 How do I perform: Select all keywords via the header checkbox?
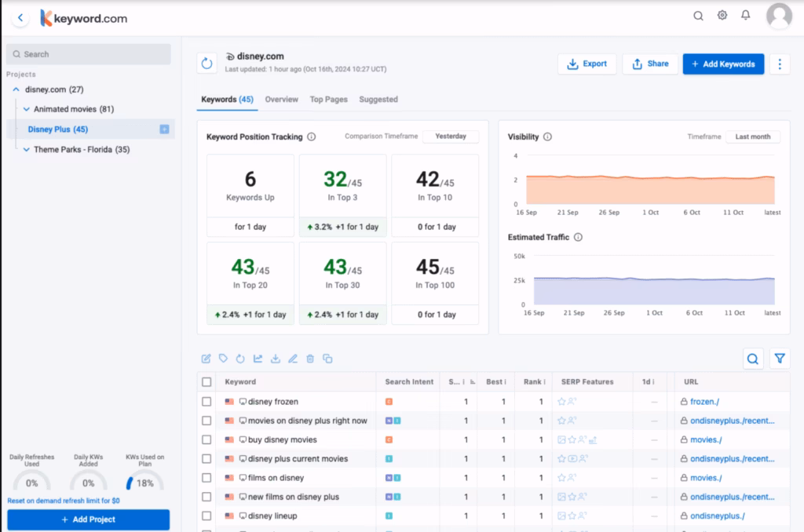point(206,382)
